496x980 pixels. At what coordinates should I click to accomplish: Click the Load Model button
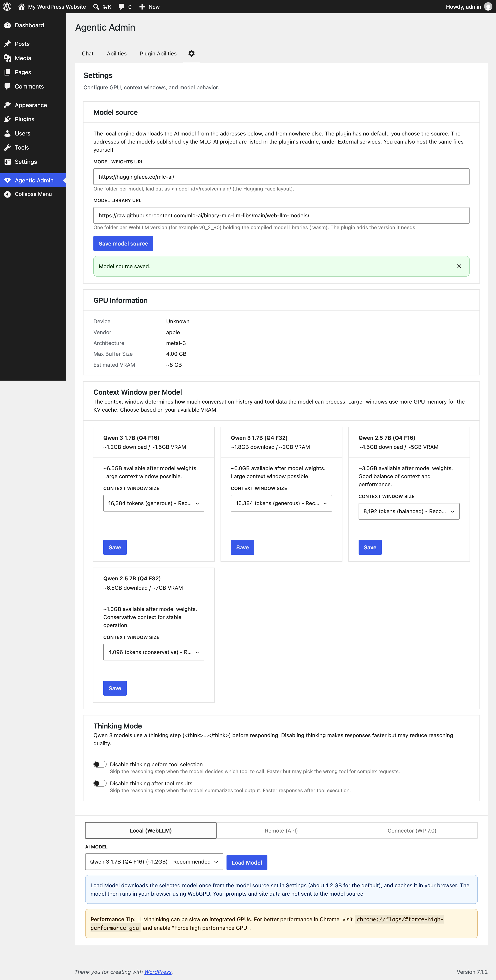(247, 863)
